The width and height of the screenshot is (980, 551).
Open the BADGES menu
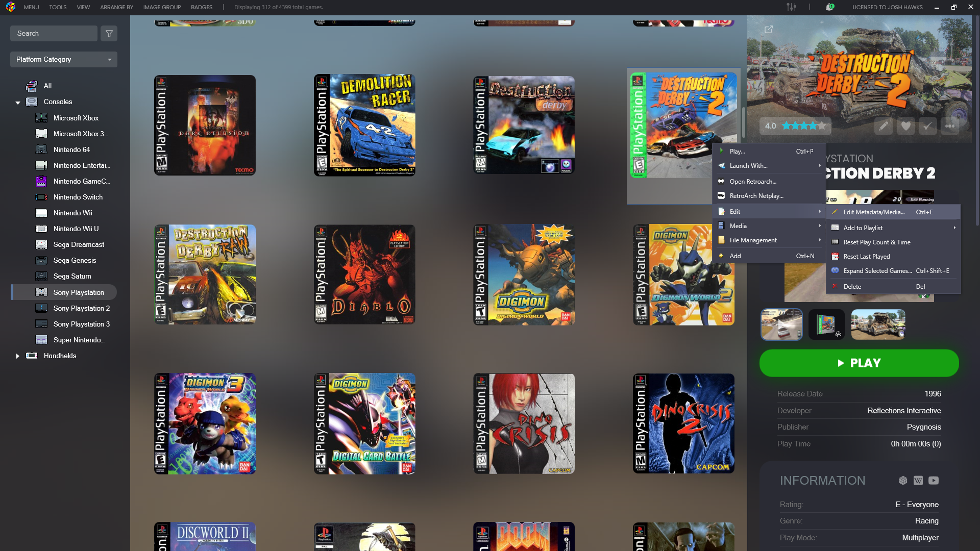(x=202, y=7)
